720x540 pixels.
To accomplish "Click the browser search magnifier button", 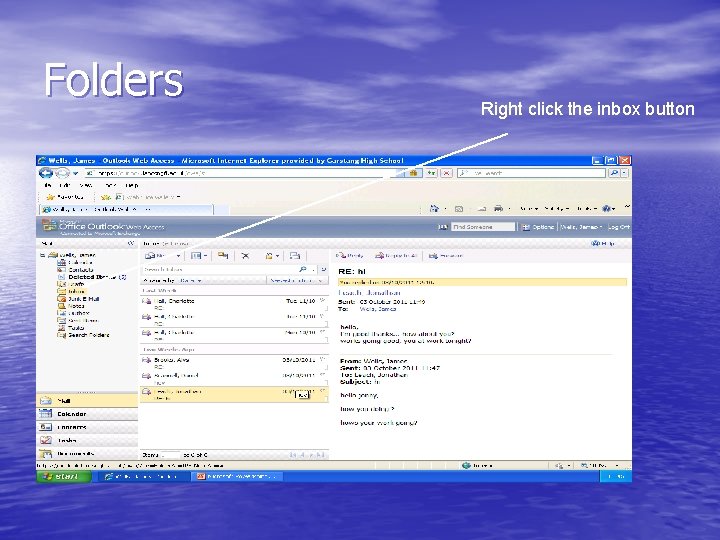I will point(613,173).
